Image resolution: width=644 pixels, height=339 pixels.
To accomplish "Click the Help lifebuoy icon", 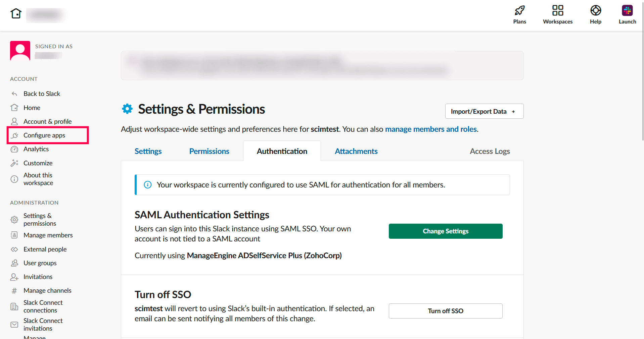I will click(x=595, y=10).
